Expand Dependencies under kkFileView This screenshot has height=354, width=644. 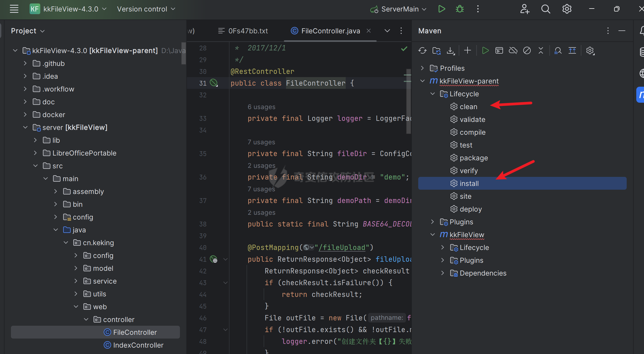(x=443, y=273)
